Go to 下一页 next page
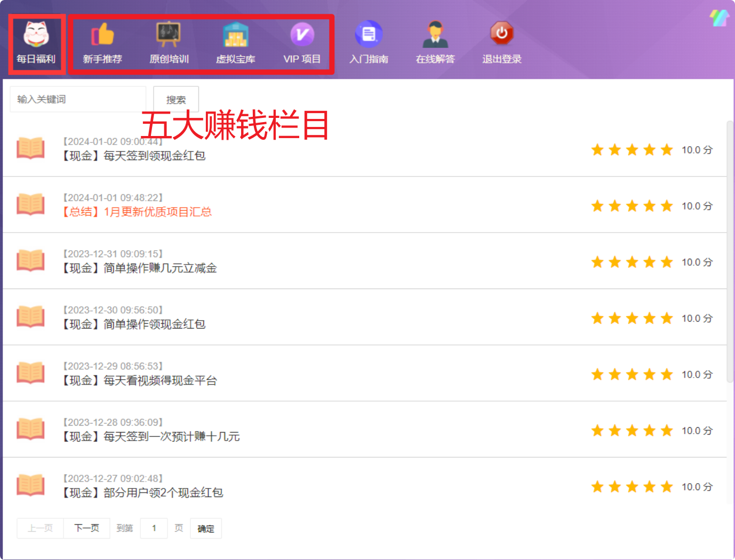The height and width of the screenshot is (560, 735). click(x=86, y=528)
